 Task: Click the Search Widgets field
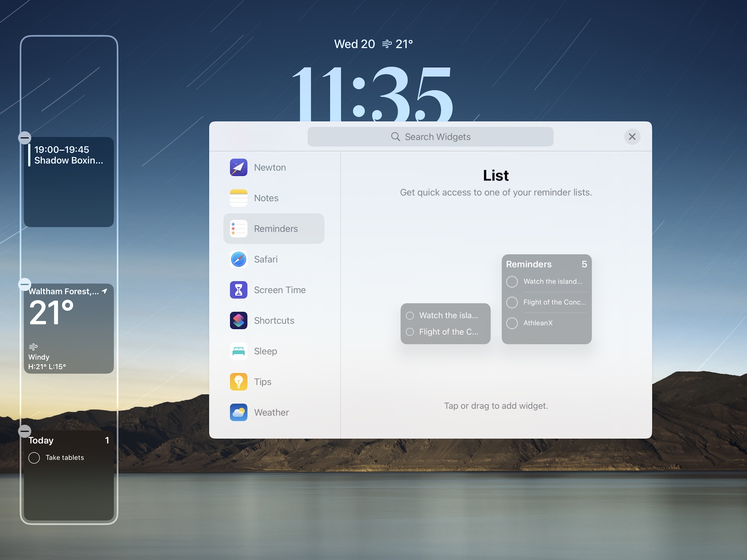430,137
